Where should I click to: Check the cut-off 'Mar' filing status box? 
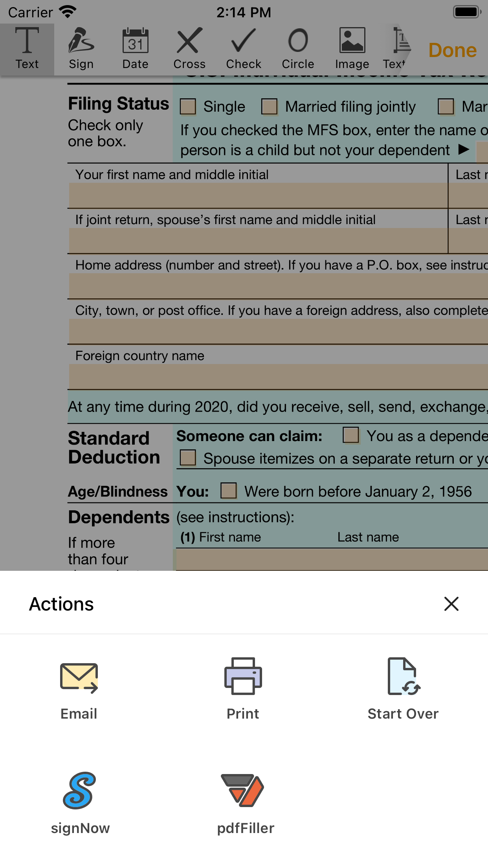pos(446,107)
